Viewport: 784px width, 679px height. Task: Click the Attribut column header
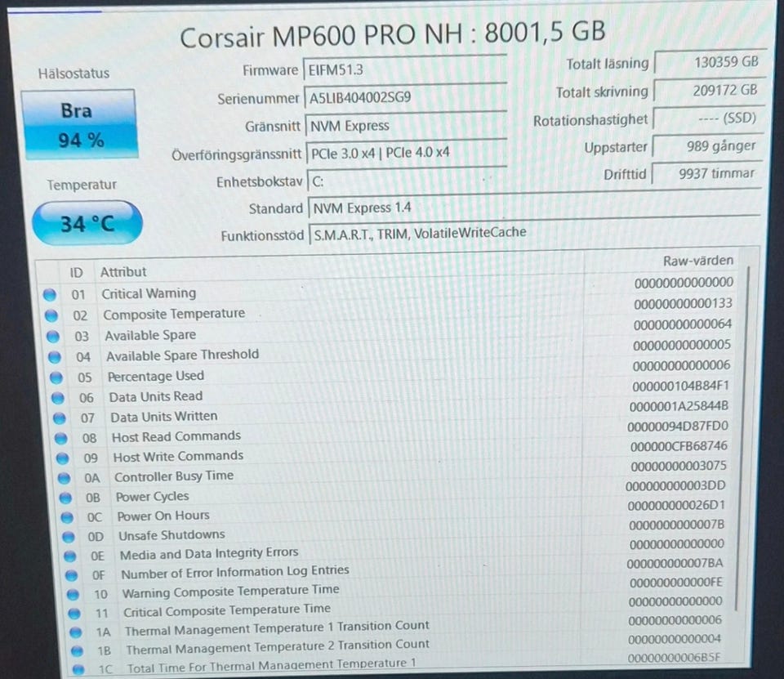click(x=123, y=272)
